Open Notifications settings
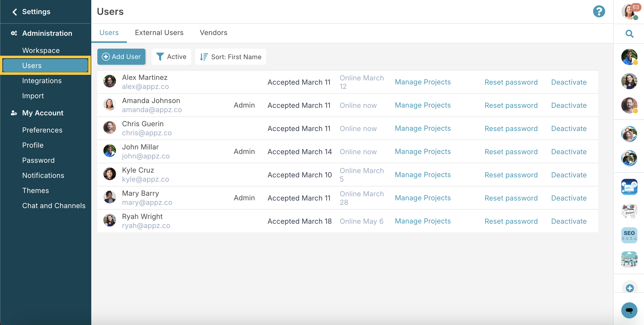 pos(43,175)
